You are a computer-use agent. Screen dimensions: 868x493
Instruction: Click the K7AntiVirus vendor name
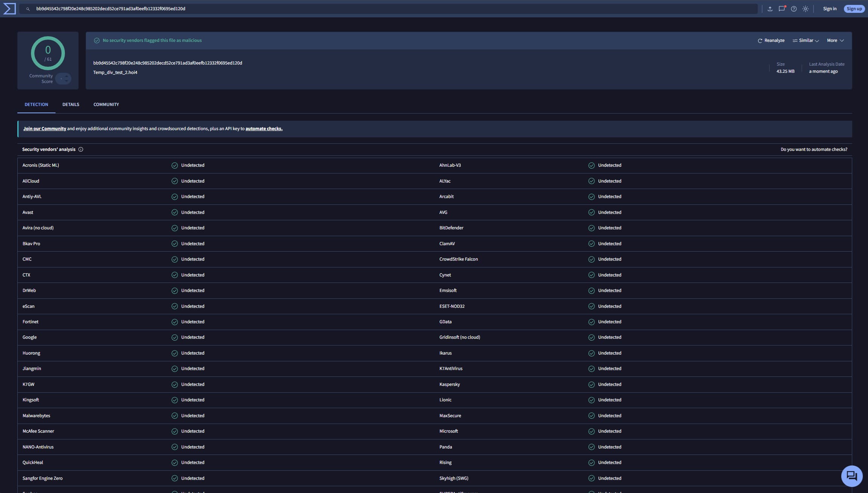tap(450, 369)
